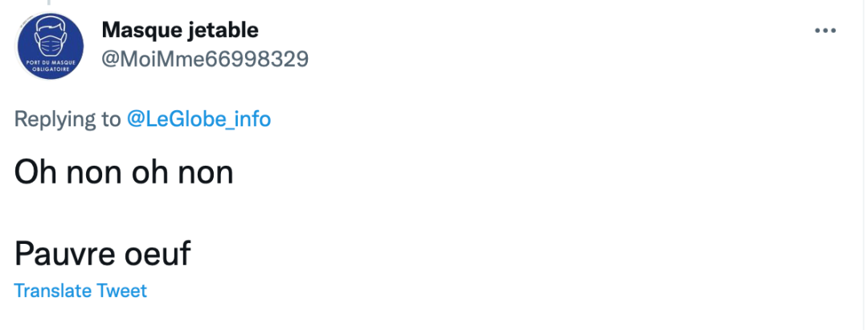Viewport: 868px width, 330px height.
Task: Click the tweet text "Oh non oh non"
Action: click(x=124, y=172)
